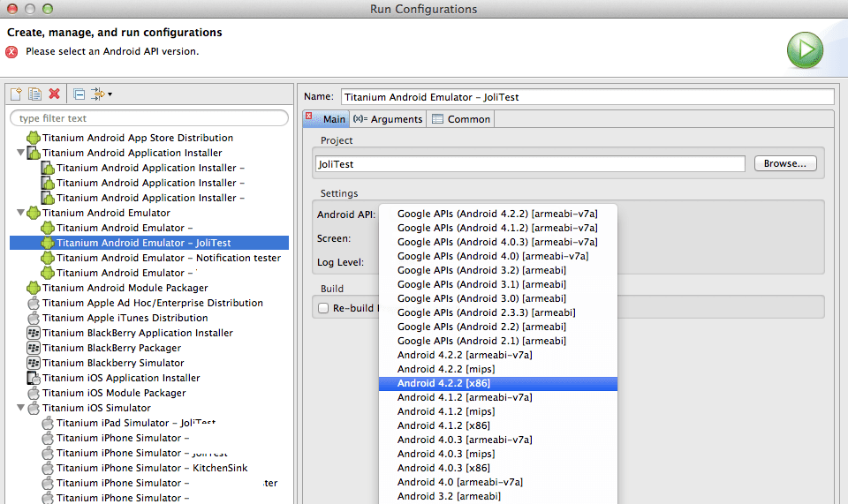Click the Duplicate launch configuration icon

click(35, 94)
